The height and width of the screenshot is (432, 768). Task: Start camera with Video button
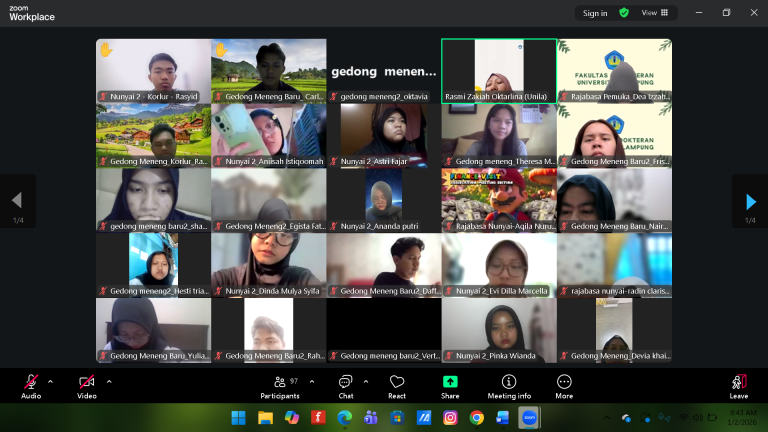pos(87,386)
